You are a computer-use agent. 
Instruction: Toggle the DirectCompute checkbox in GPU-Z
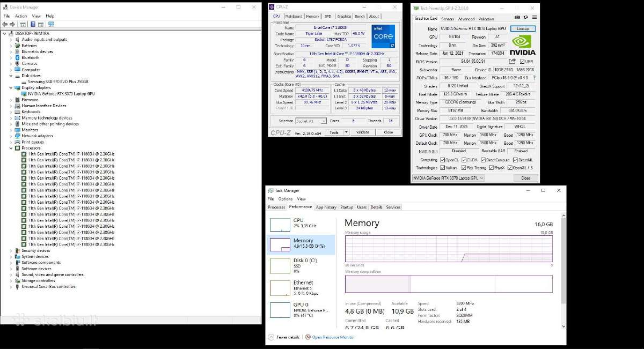(x=484, y=160)
